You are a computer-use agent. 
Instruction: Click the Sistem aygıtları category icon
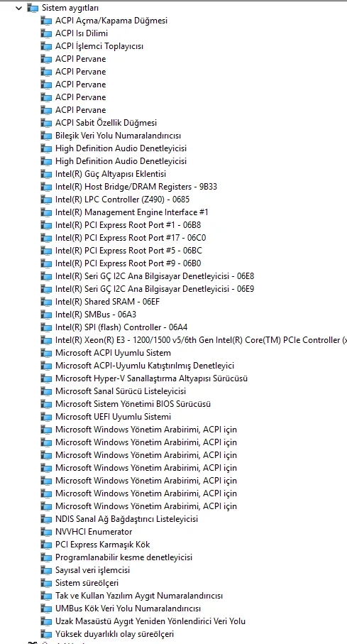(x=33, y=7)
